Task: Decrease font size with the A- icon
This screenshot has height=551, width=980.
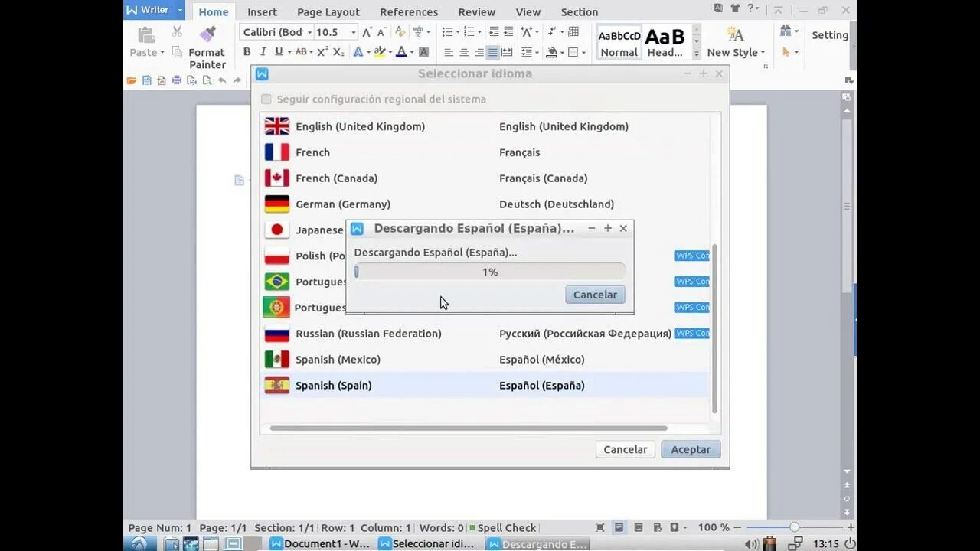Action: point(382,32)
